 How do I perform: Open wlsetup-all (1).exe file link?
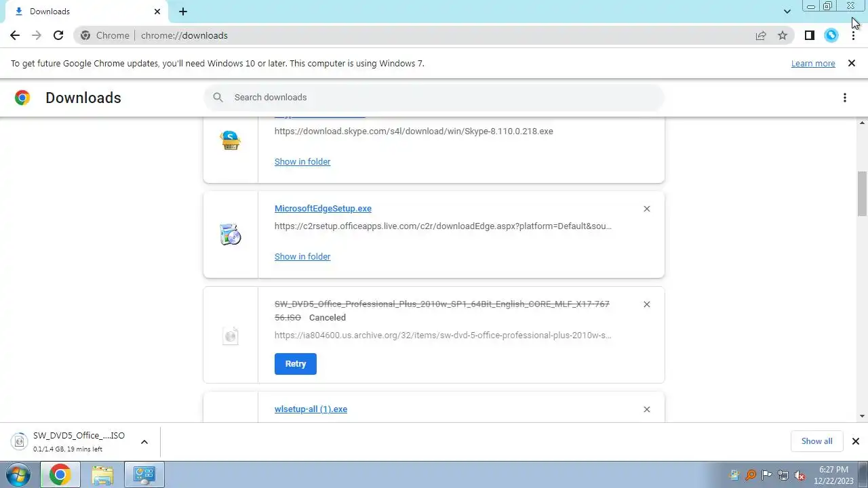311,409
